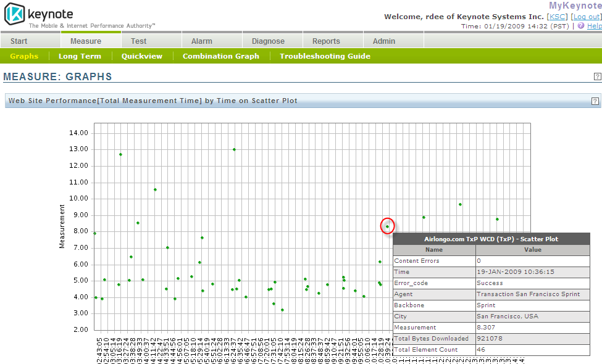Select the Diagnose tab
Image resolution: width=602 pixels, height=364 pixels.
coord(273,41)
